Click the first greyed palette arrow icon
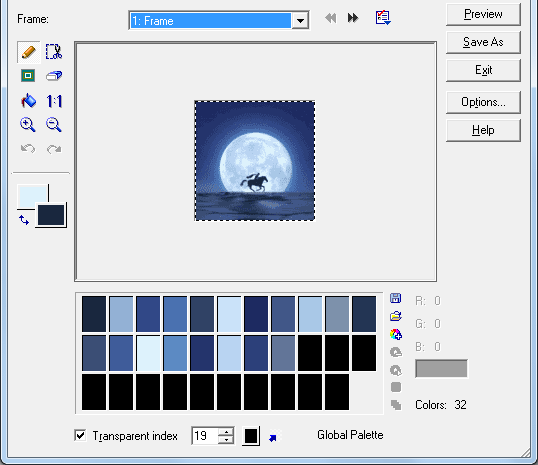This screenshot has height=465, width=538. (x=396, y=352)
